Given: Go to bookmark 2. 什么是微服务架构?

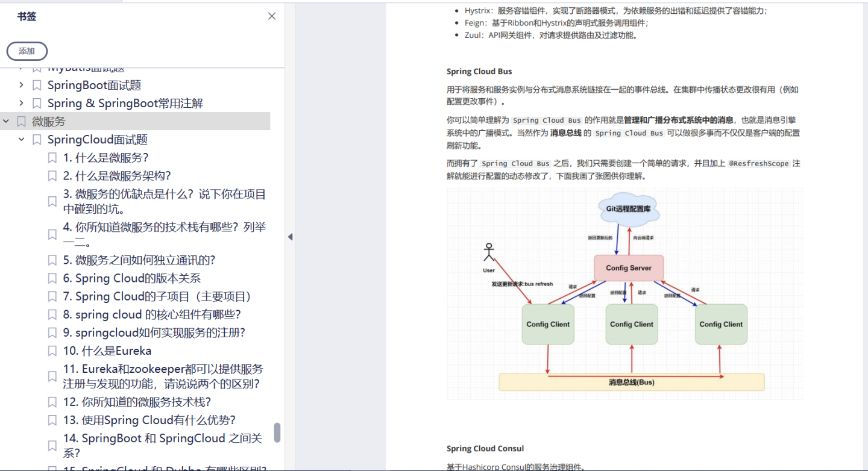Looking at the screenshot, I should click(118, 176).
